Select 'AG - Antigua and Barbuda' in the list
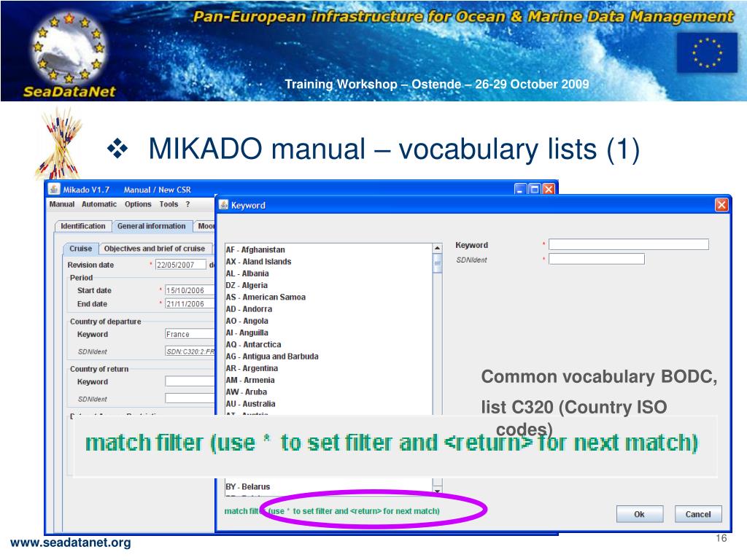 click(329, 356)
